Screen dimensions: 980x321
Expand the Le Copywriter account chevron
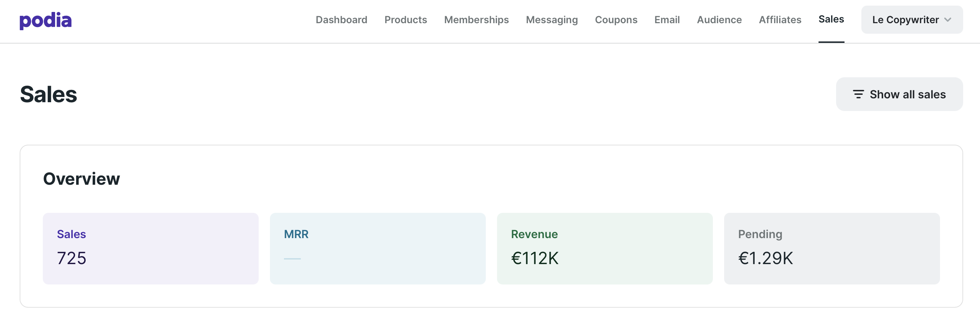click(948, 20)
